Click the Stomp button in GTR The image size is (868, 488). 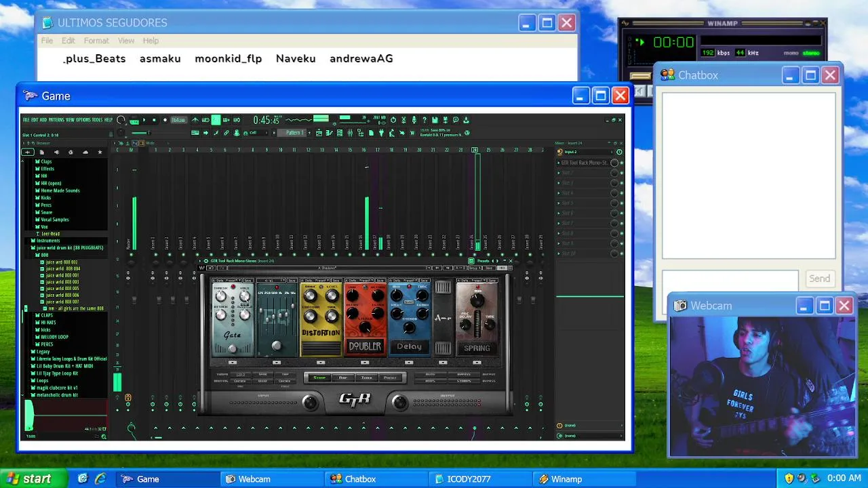(x=319, y=378)
